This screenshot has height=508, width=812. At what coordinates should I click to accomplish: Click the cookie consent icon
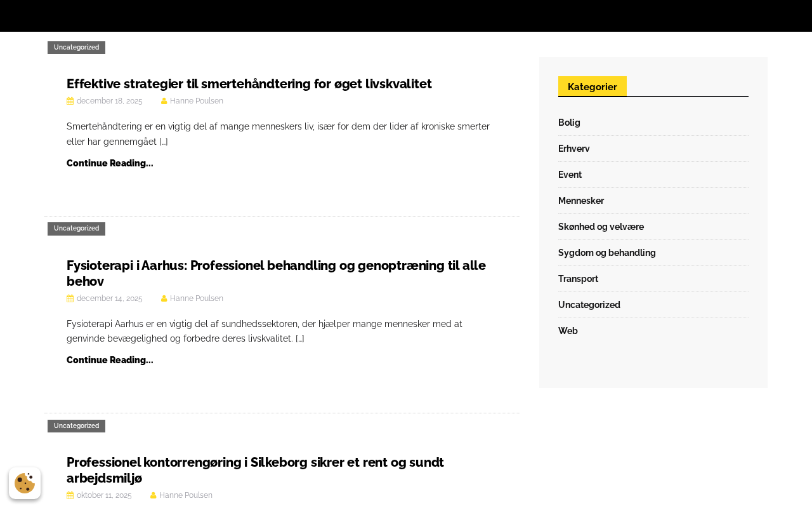pyautogui.click(x=25, y=483)
